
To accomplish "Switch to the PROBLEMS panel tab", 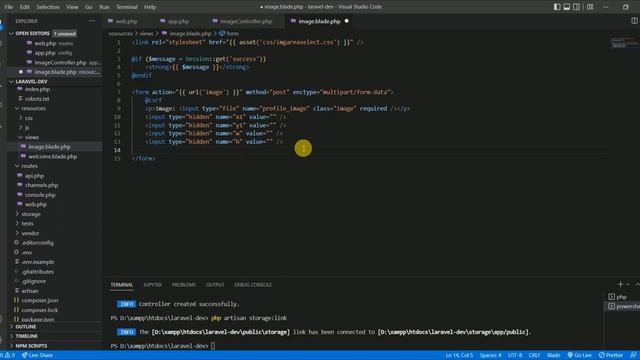I will coord(184,284).
